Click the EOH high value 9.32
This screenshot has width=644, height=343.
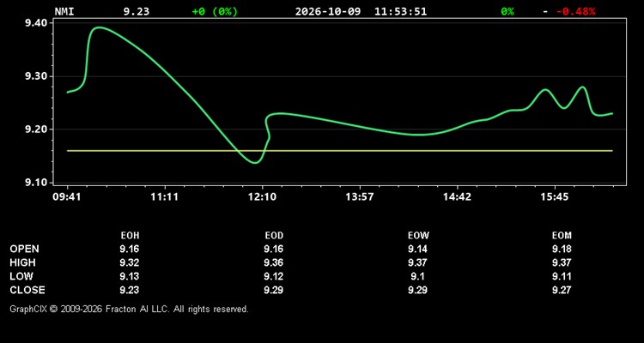tap(130, 262)
